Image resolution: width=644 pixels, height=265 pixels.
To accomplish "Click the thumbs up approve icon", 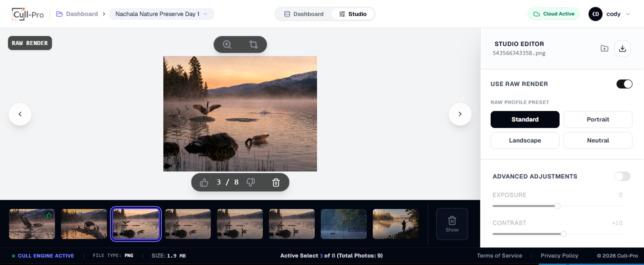I will [204, 182].
